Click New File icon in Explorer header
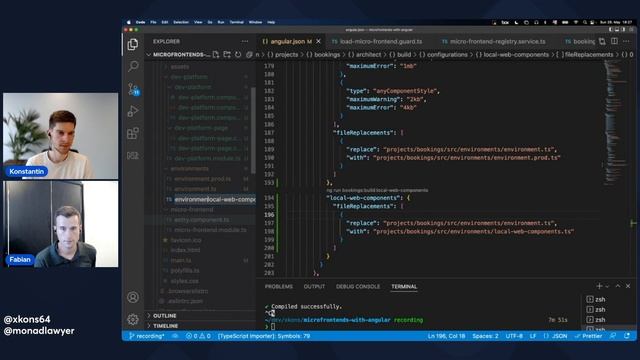 pos(216,55)
